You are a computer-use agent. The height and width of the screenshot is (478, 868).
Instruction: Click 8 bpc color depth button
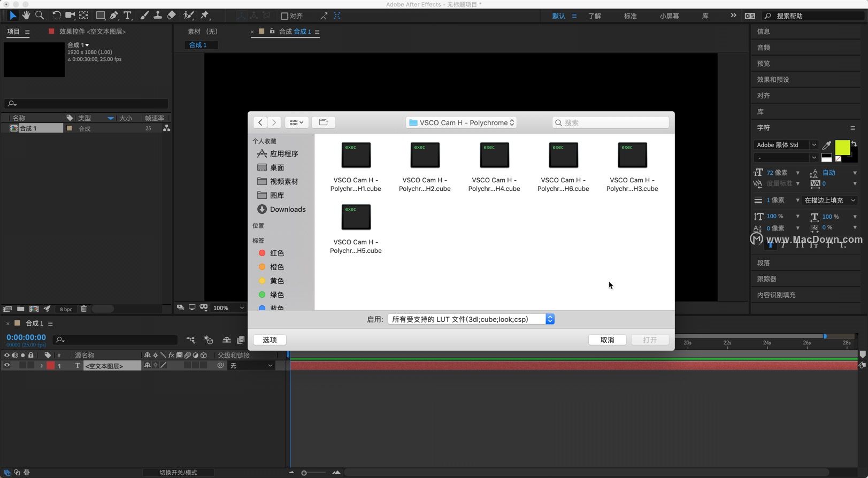[66, 309]
